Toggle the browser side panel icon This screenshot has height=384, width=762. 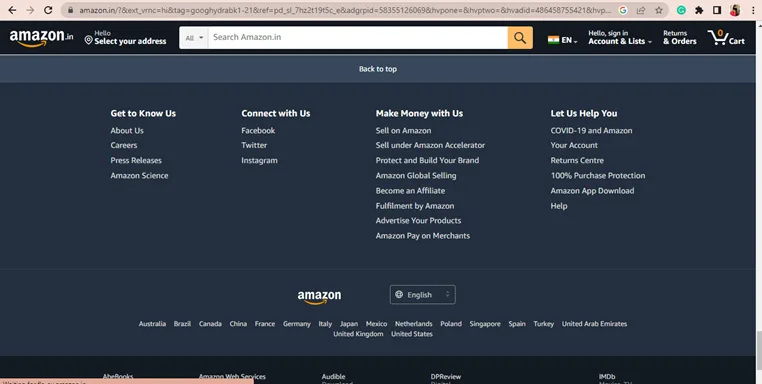[717, 10]
